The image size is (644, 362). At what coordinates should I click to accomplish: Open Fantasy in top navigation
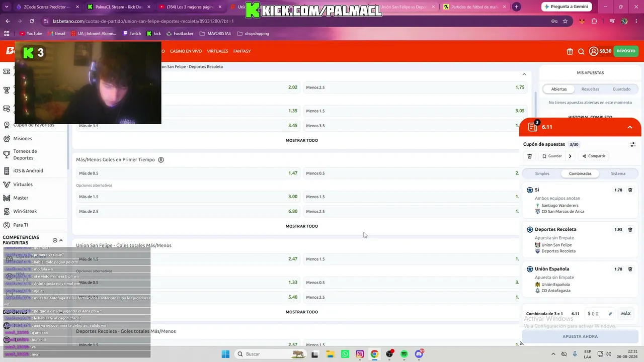pos(242,51)
